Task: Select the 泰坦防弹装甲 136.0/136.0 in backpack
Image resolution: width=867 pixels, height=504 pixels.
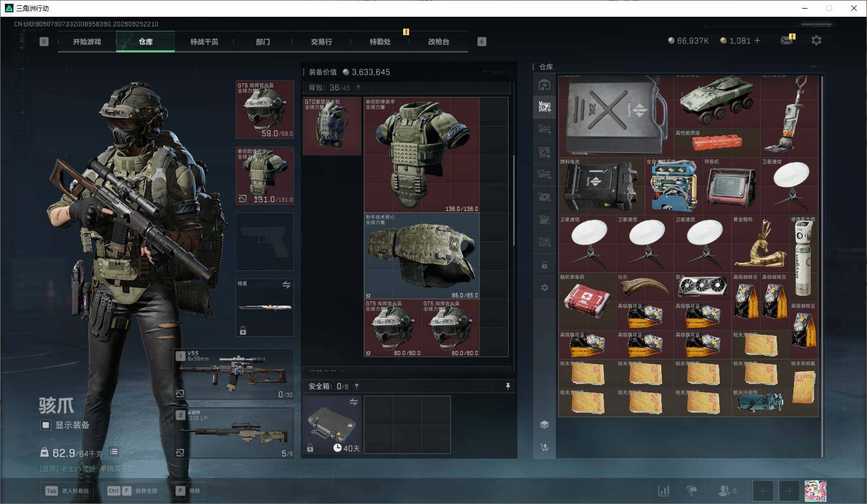Action: (x=422, y=155)
